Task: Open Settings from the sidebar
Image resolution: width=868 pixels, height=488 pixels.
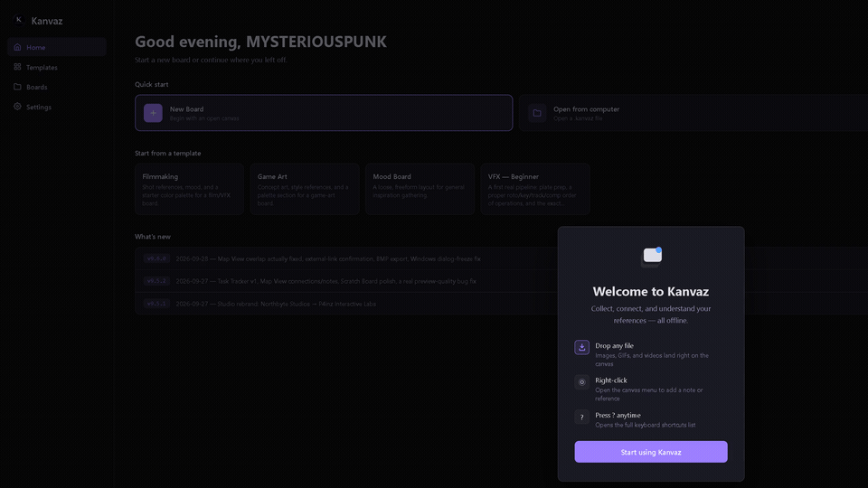Action: click(57, 107)
